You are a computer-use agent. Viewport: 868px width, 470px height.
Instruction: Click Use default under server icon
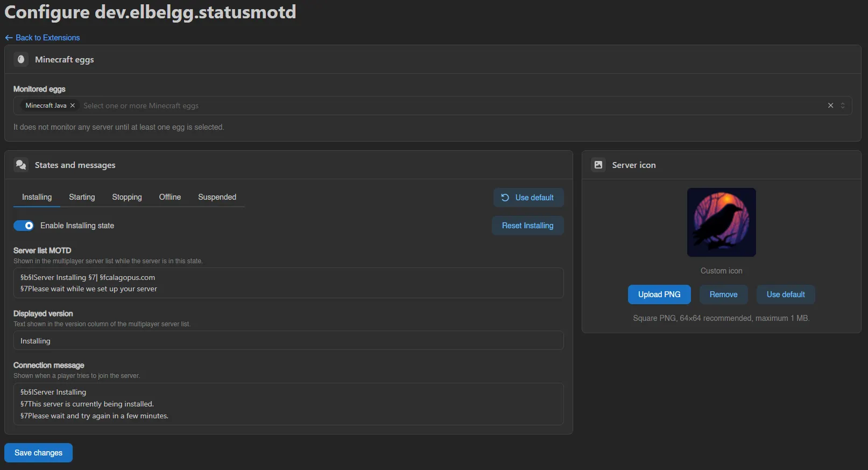(x=786, y=294)
